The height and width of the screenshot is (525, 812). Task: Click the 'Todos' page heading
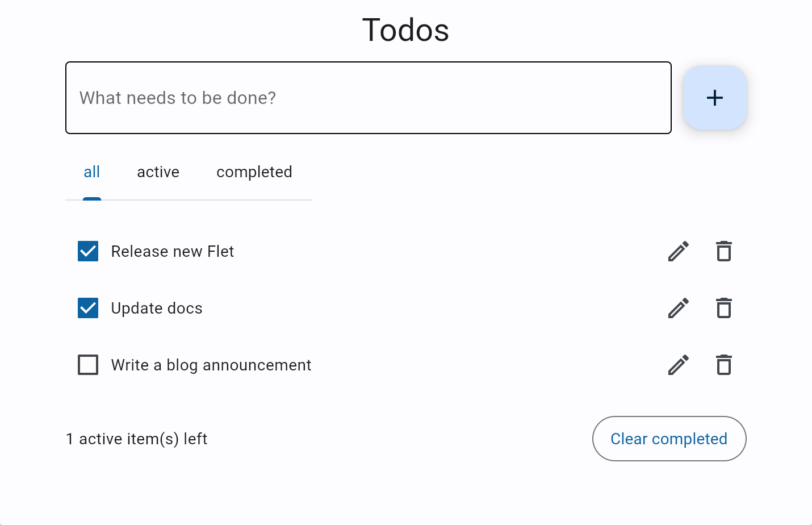point(405,30)
